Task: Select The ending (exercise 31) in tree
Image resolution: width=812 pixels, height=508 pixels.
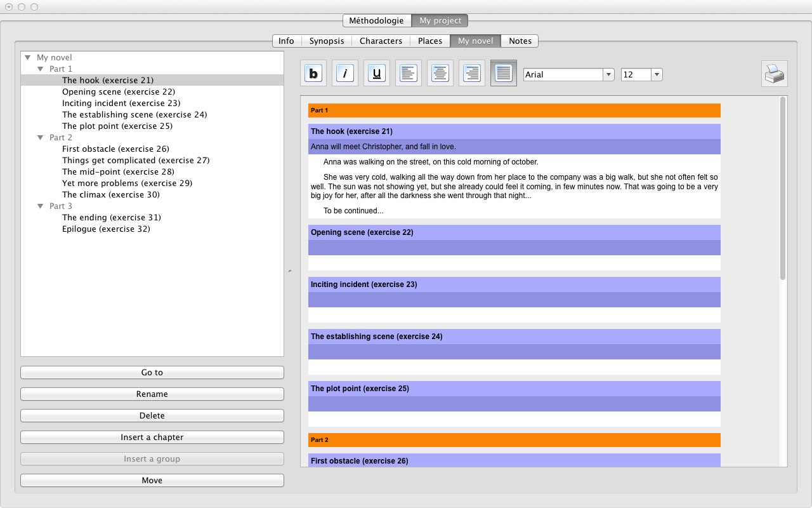Action: coord(112,217)
